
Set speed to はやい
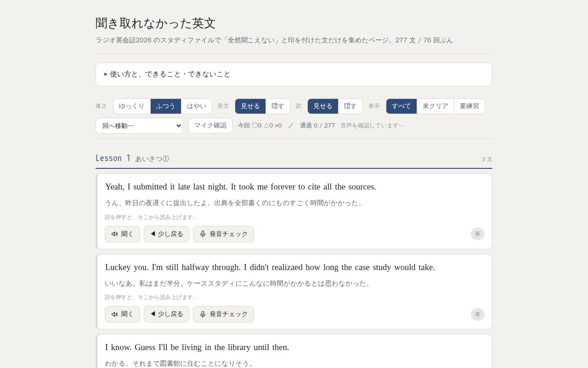click(x=197, y=106)
